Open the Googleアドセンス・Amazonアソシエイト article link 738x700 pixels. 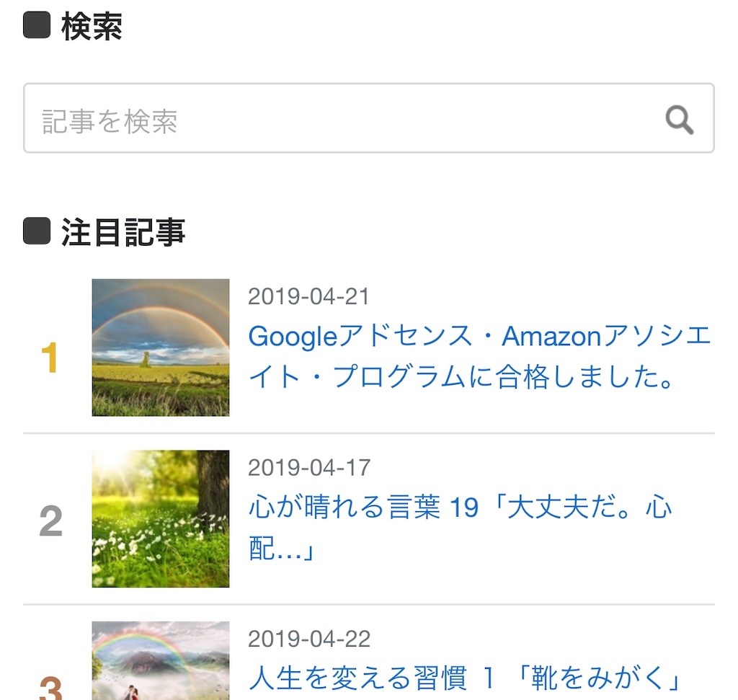479,337
